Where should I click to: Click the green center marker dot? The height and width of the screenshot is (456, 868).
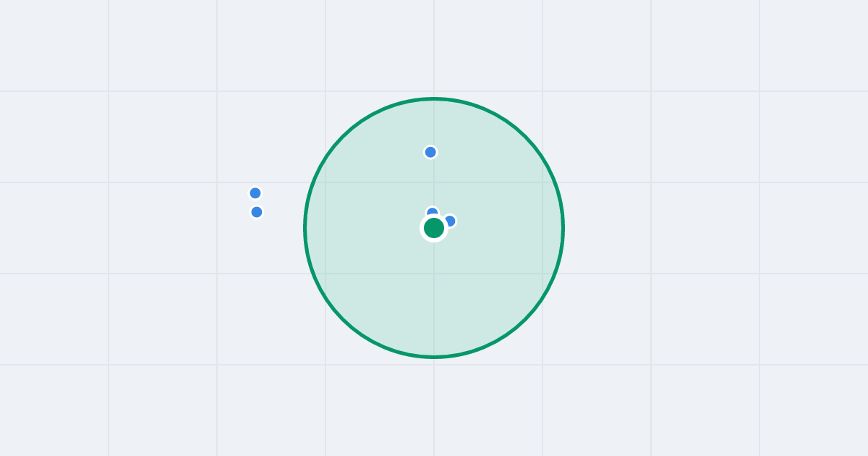click(x=434, y=228)
